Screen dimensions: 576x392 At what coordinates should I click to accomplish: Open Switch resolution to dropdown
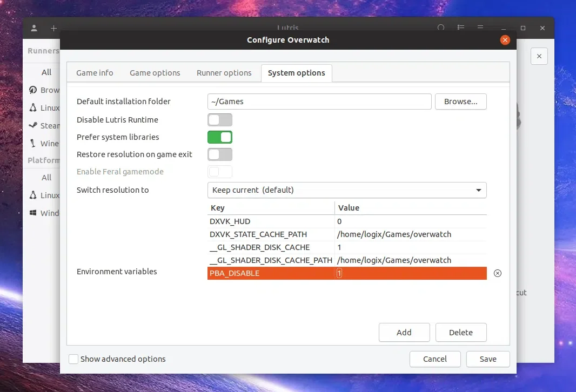(347, 190)
